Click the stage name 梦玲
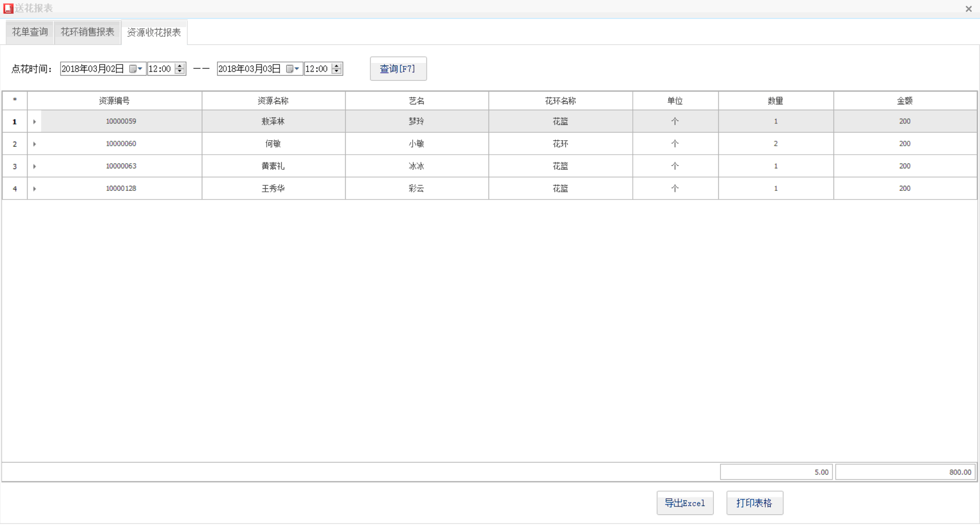 point(417,121)
